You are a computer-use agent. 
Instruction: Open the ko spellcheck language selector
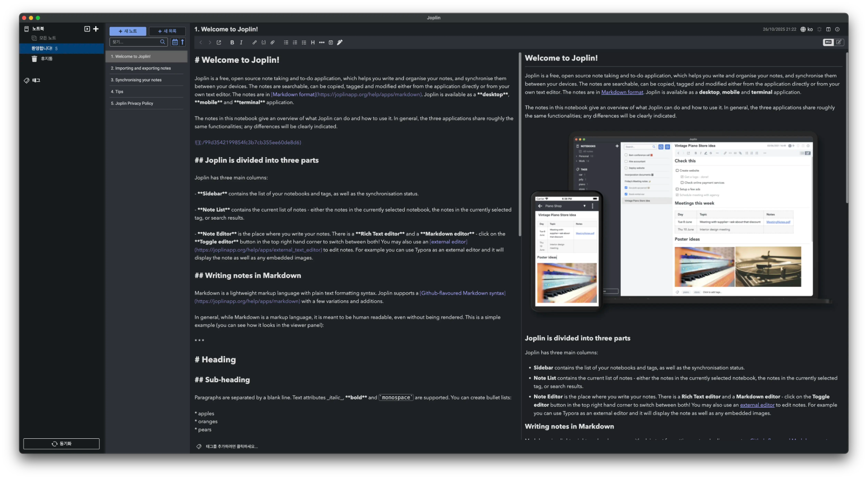(x=807, y=29)
